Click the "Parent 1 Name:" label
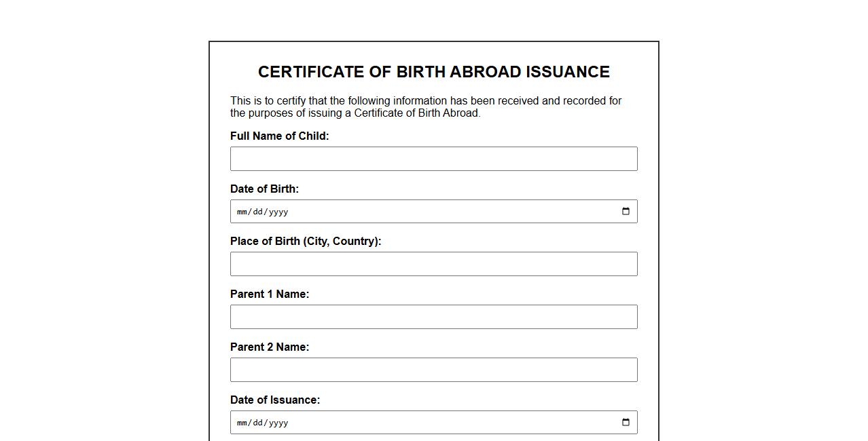Image resolution: width=868 pixels, height=441 pixels. click(270, 294)
